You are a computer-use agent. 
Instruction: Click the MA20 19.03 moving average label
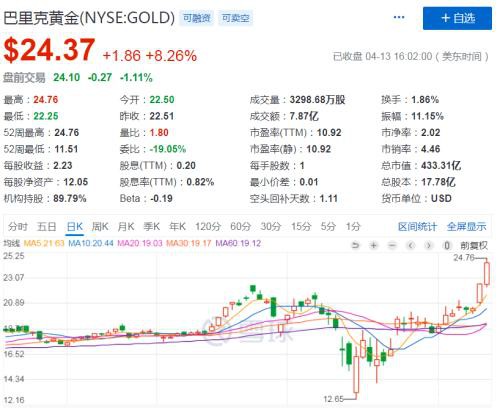(140, 243)
